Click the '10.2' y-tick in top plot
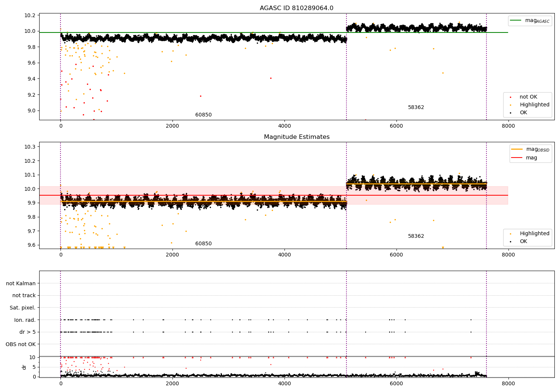 30,15
